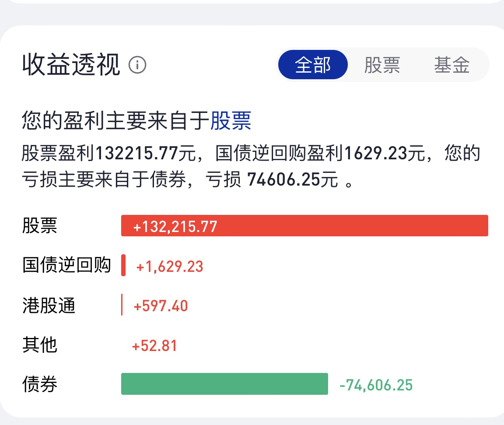Switch to the 基金 filter tab
504x425 pixels.
click(452, 65)
